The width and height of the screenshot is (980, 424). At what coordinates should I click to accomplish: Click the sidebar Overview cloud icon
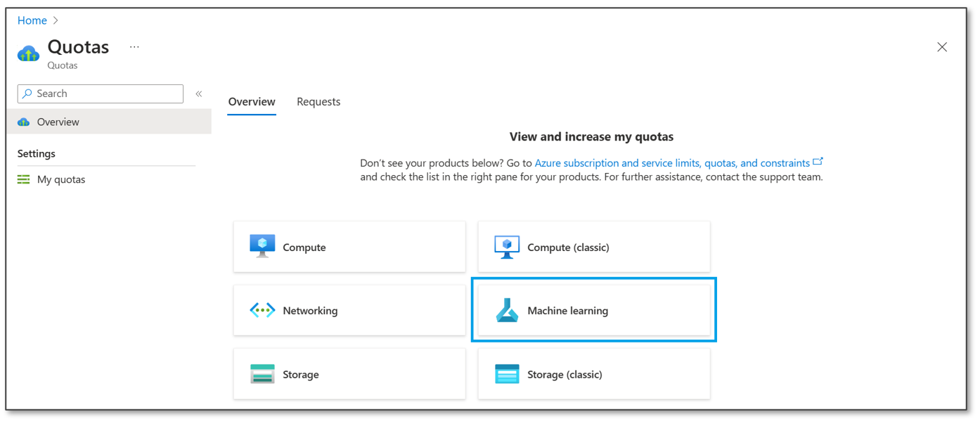point(24,122)
